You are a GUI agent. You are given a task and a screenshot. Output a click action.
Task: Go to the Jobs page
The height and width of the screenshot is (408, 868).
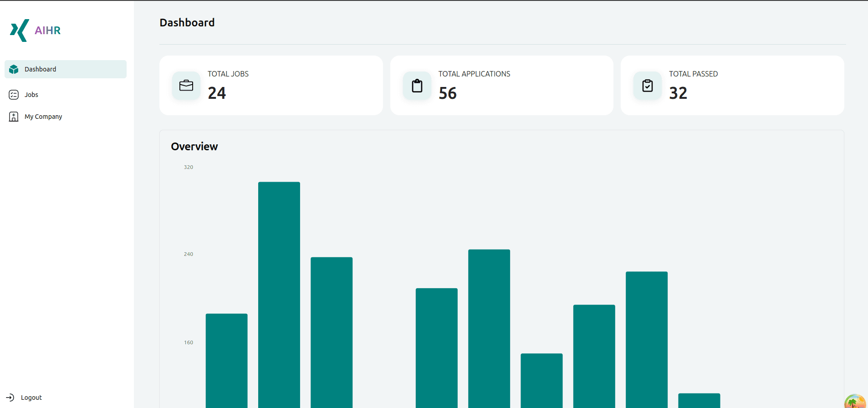click(x=31, y=95)
